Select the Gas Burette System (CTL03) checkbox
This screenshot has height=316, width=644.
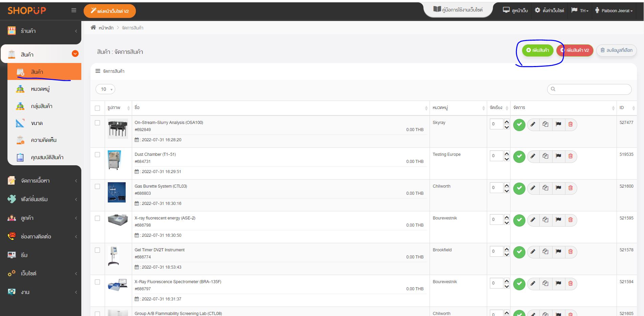(98, 187)
